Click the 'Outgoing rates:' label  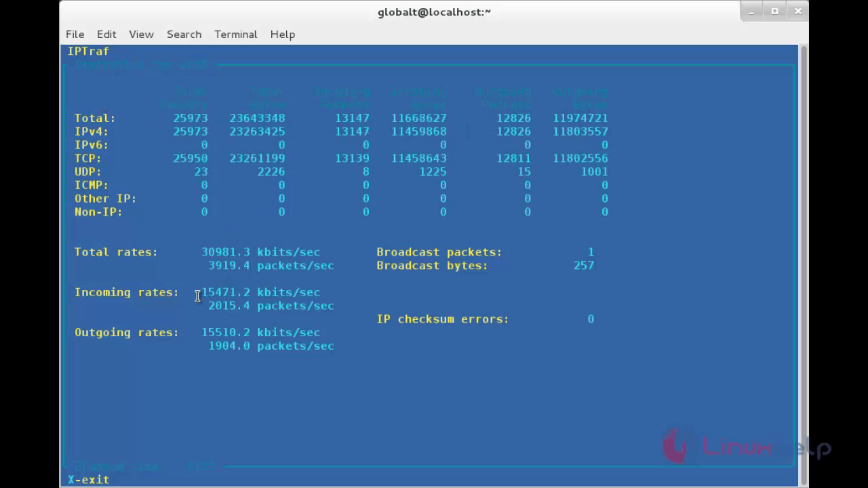coord(127,332)
